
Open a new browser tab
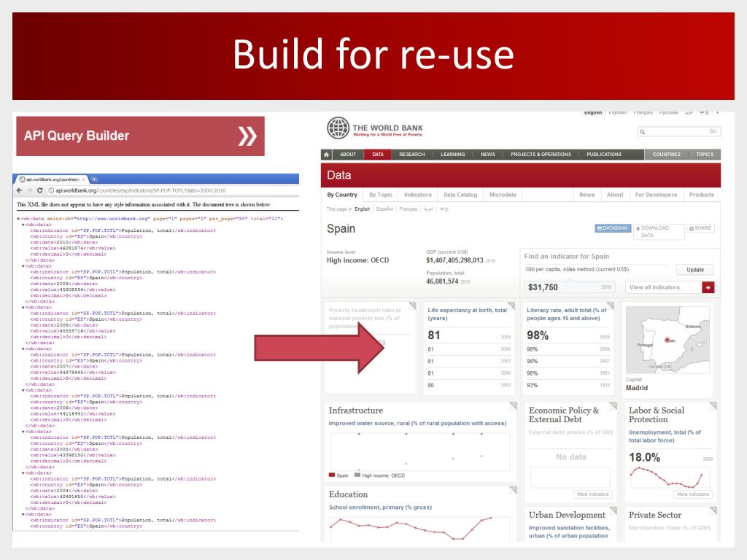click(x=94, y=179)
